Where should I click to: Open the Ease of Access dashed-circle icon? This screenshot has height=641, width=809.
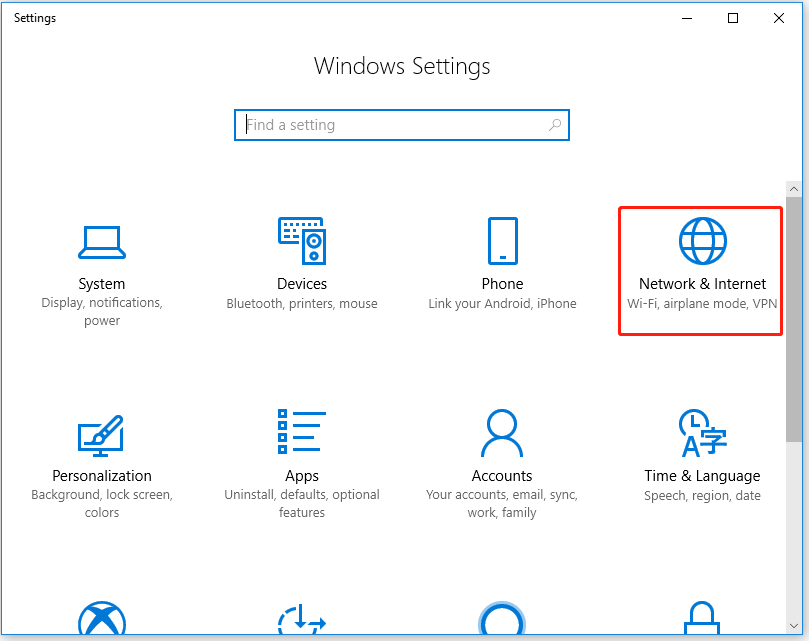[x=301, y=622]
